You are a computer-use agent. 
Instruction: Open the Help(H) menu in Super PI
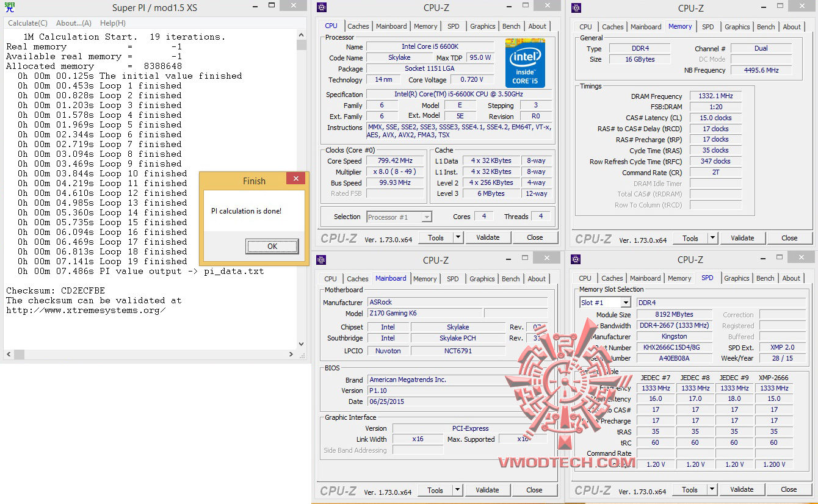tap(113, 23)
